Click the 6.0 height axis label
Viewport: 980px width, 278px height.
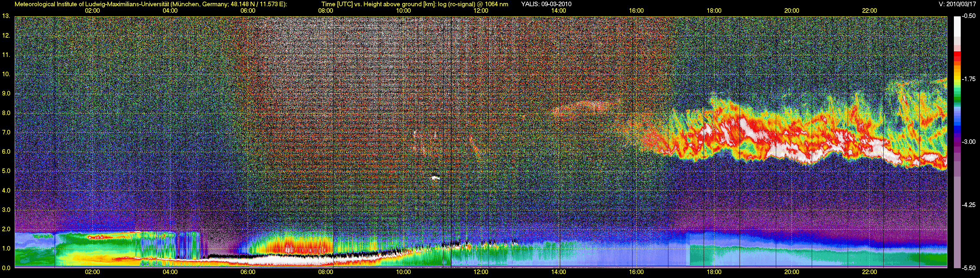tap(6, 151)
